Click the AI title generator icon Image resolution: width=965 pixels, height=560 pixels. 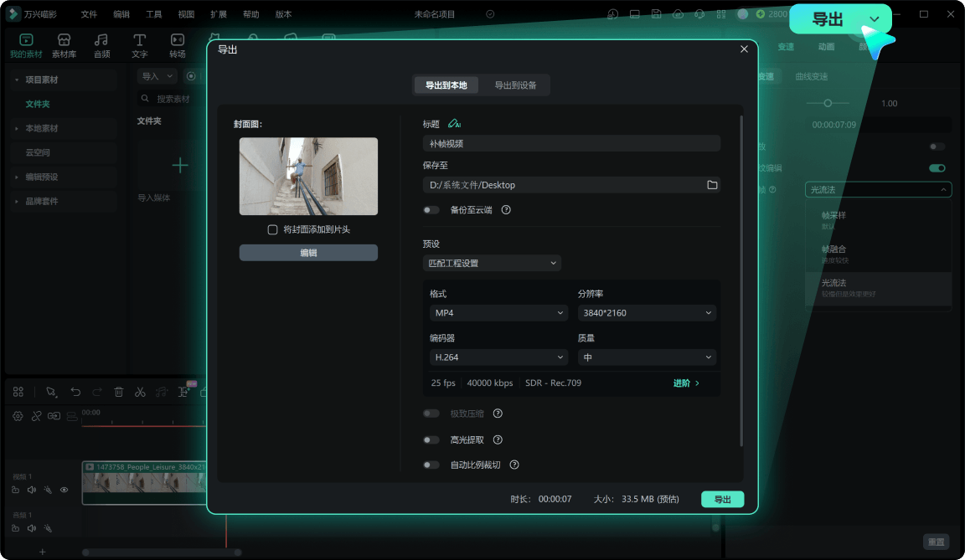(x=454, y=124)
